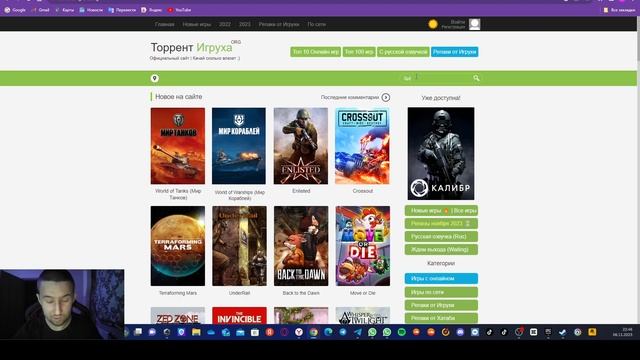
Task: Click the Топ 10 Онлайн игр button
Action: coord(316,52)
